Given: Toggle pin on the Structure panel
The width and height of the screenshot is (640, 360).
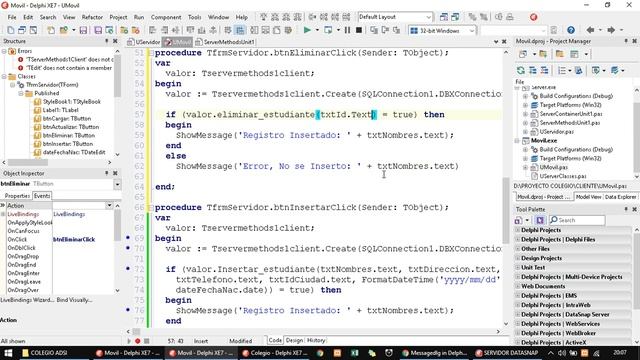Looking at the screenshot, I should click(x=107, y=41).
